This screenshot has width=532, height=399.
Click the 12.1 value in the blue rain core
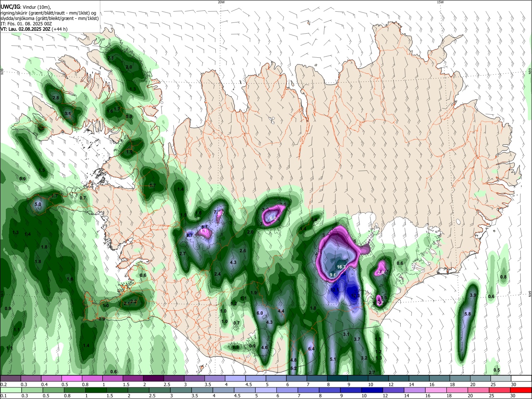coord(335,290)
